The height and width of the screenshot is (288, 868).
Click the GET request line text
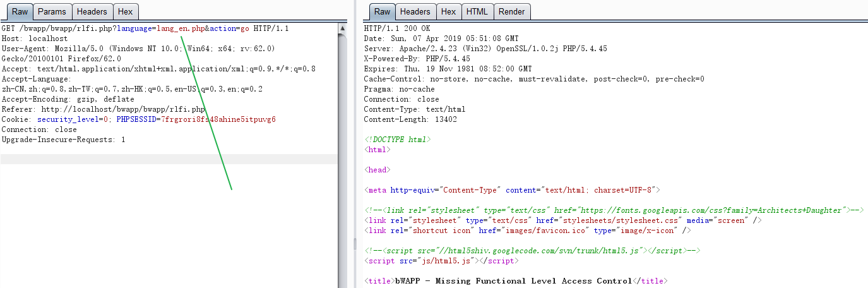pos(145,28)
